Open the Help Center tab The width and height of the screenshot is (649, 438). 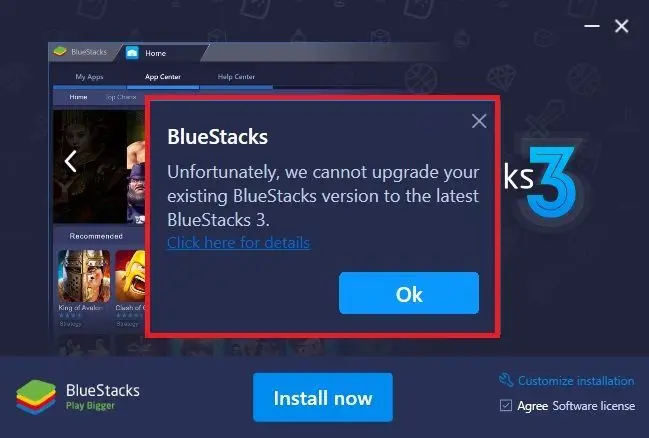(x=236, y=77)
